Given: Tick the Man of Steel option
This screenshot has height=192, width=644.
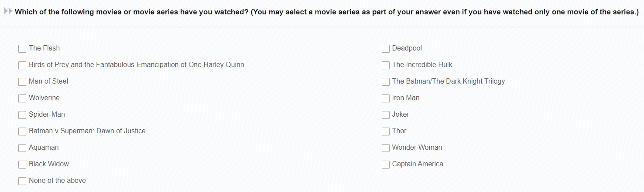Looking at the screenshot, I should point(22,82).
